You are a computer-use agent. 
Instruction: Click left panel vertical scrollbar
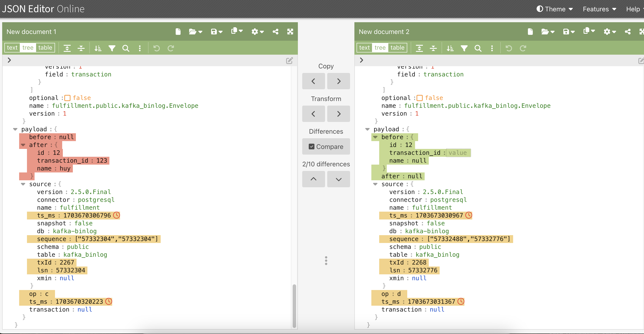[x=294, y=306]
